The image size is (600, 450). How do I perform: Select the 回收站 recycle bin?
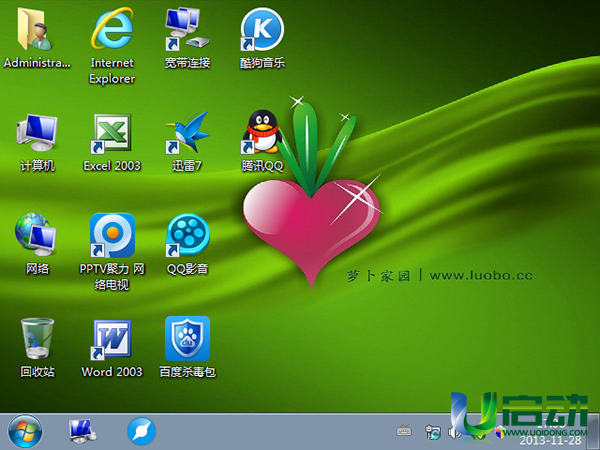(37, 340)
